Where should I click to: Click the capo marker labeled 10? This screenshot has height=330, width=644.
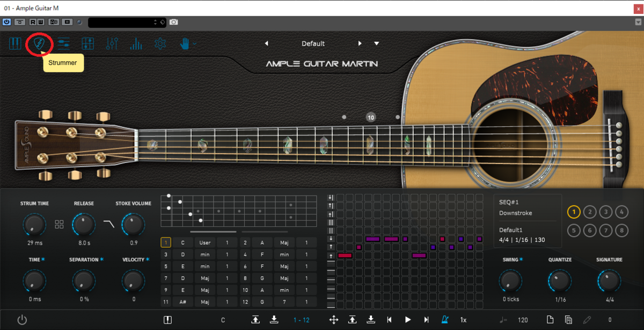371,117
